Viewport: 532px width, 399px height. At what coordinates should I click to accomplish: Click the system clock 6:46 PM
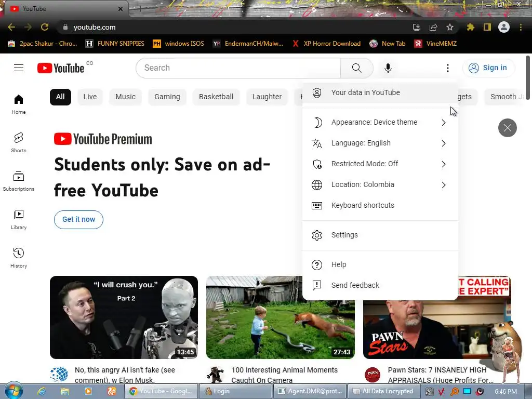click(506, 392)
